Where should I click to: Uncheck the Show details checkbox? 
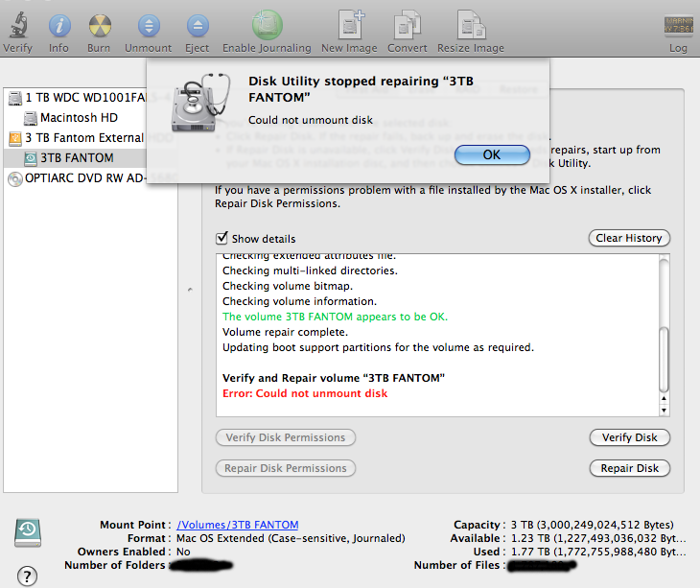pyautogui.click(x=222, y=238)
